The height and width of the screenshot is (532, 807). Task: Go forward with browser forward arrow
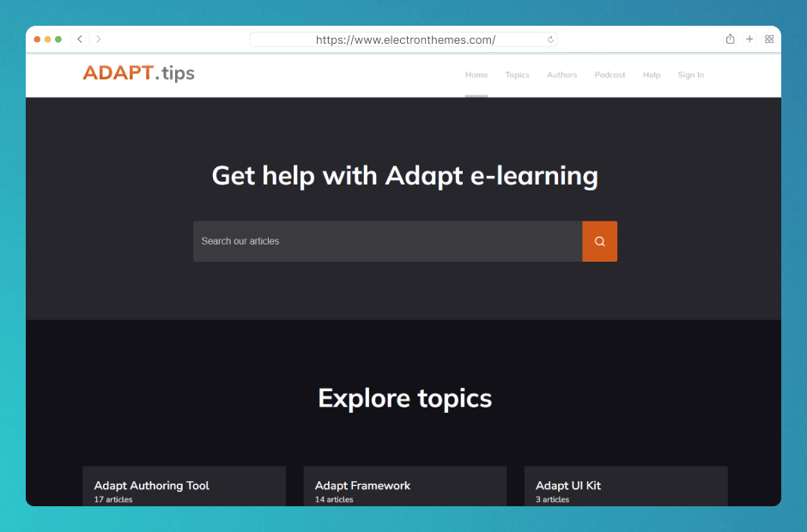pyautogui.click(x=99, y=39)
